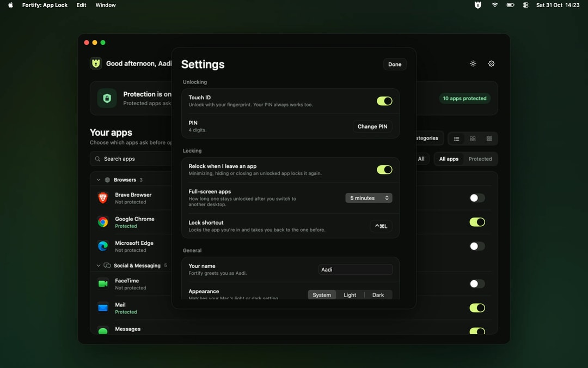Click the Browsers category globe icon
Screen dimensions: 588x368
pyautogui.click(x=107, y=180)
